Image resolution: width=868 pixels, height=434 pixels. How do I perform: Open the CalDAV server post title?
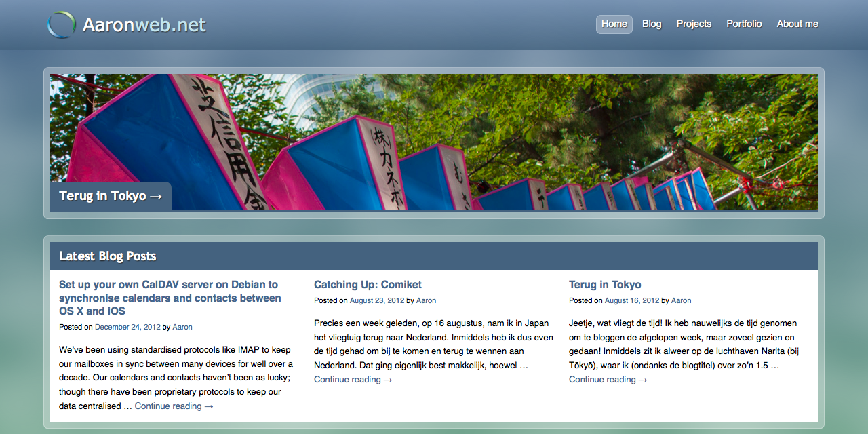pos(170,298)
